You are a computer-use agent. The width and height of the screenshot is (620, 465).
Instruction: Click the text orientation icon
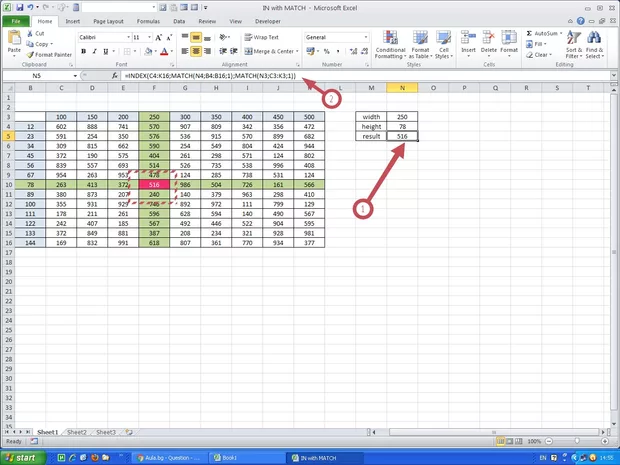223,38
